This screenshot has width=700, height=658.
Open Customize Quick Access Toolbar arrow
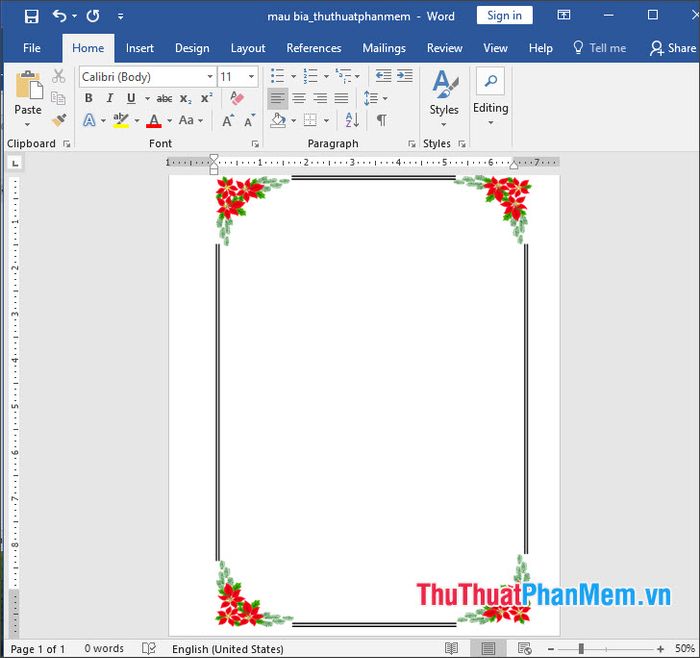[121, 17]
